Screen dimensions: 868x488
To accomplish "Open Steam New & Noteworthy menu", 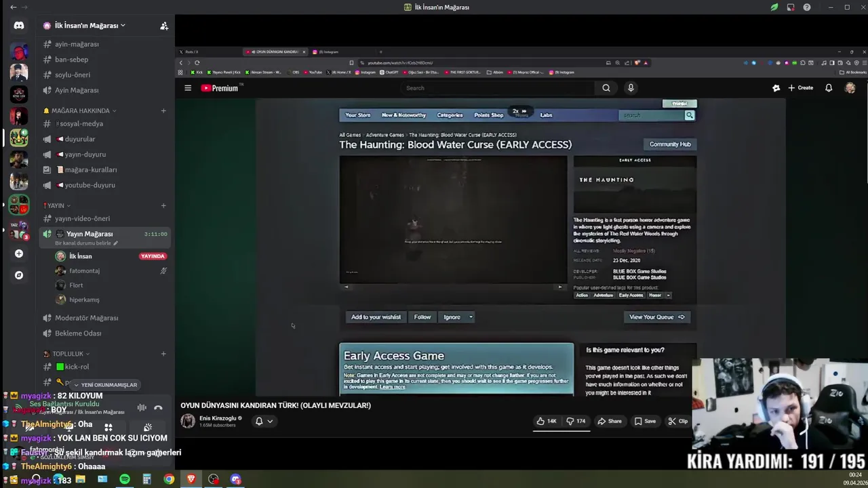I will tap(403, 115).
